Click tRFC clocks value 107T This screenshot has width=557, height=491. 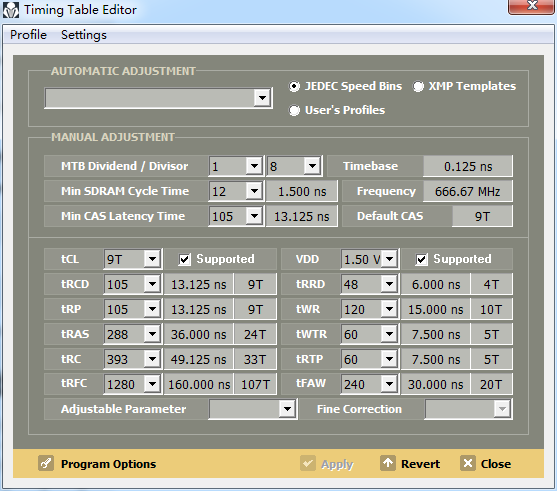(x=255, y=384)
